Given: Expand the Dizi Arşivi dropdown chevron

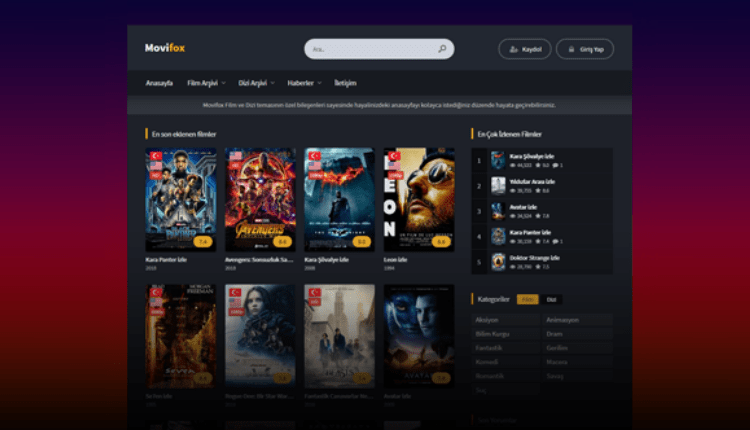Looking at the screenshot, I should 273,83.
